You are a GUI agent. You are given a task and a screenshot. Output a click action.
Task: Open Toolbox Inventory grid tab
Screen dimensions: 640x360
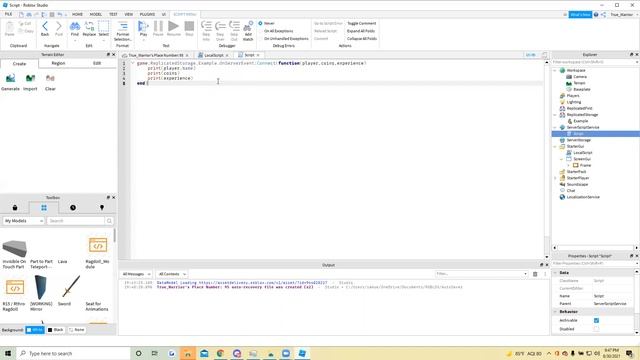point(44,208)
